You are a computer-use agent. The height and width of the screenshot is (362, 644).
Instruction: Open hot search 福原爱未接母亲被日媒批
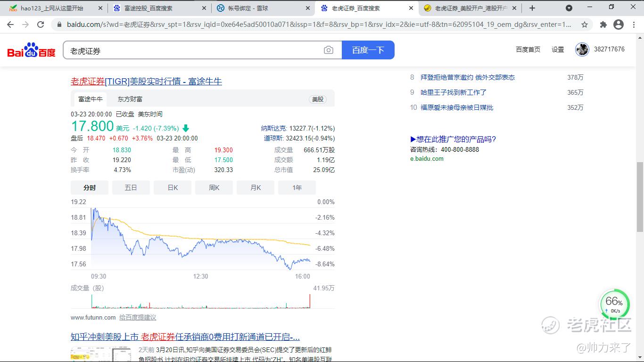coord(457,107)
